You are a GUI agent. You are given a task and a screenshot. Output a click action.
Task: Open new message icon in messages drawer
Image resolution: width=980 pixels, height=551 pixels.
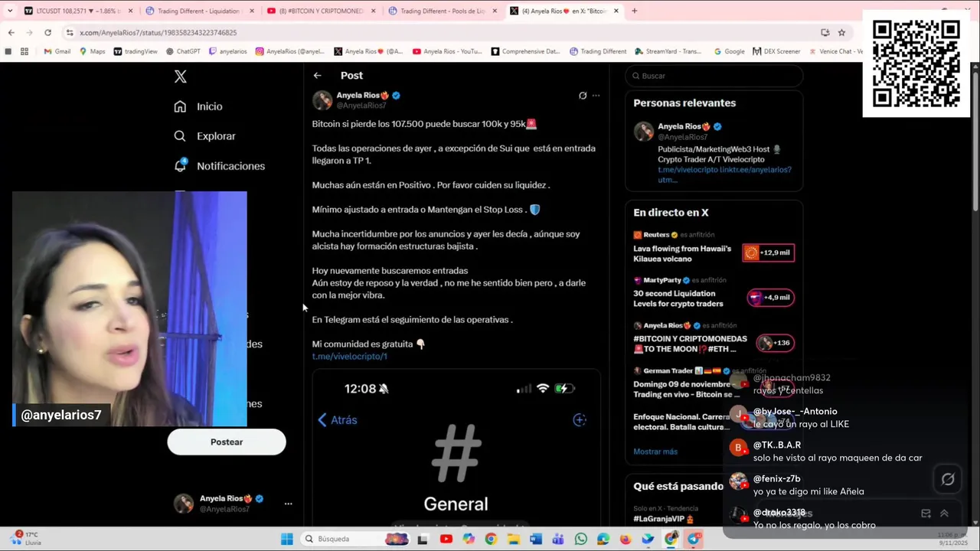(926, 514)
